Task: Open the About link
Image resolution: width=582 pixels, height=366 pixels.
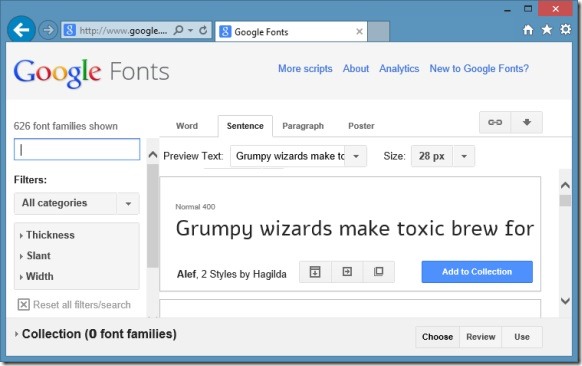Action: point(356,69)
